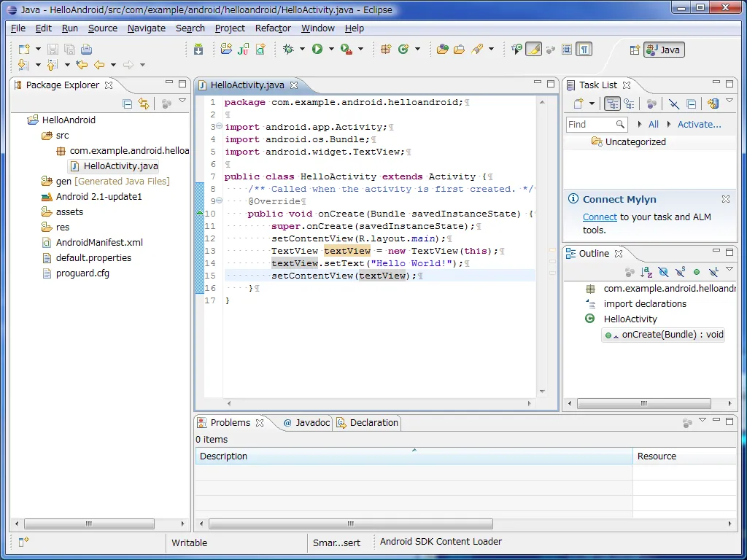Open the Navigate menu
Screen dimensions: 747x560
(x=146, y=28)
